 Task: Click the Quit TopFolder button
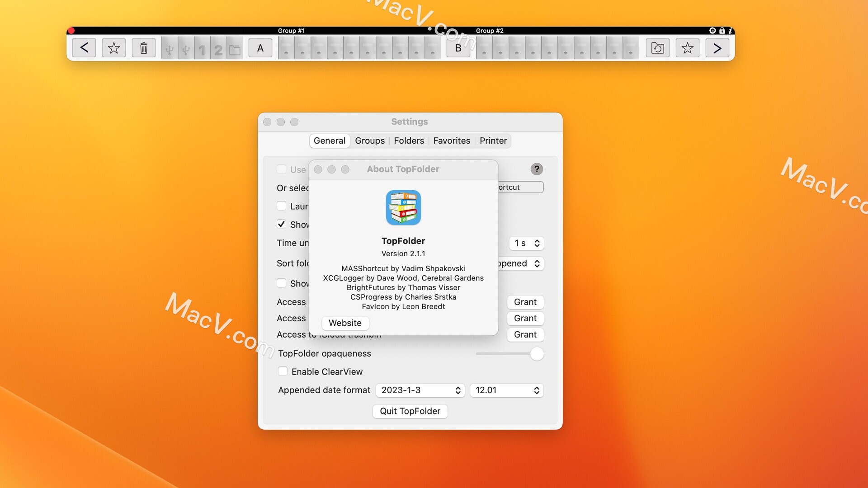pos(410,411)
